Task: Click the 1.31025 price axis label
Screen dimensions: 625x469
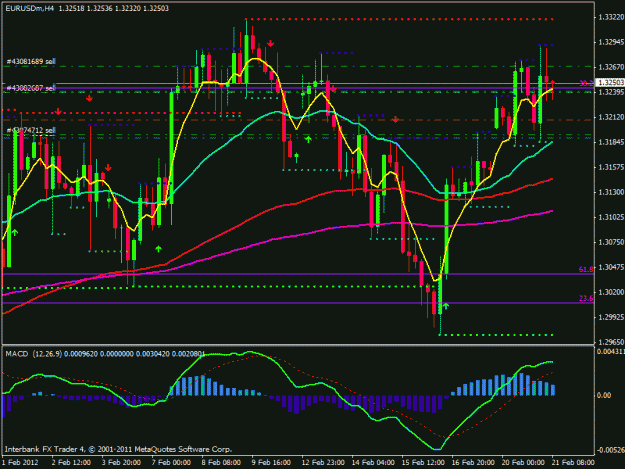Action: (611, 217)
